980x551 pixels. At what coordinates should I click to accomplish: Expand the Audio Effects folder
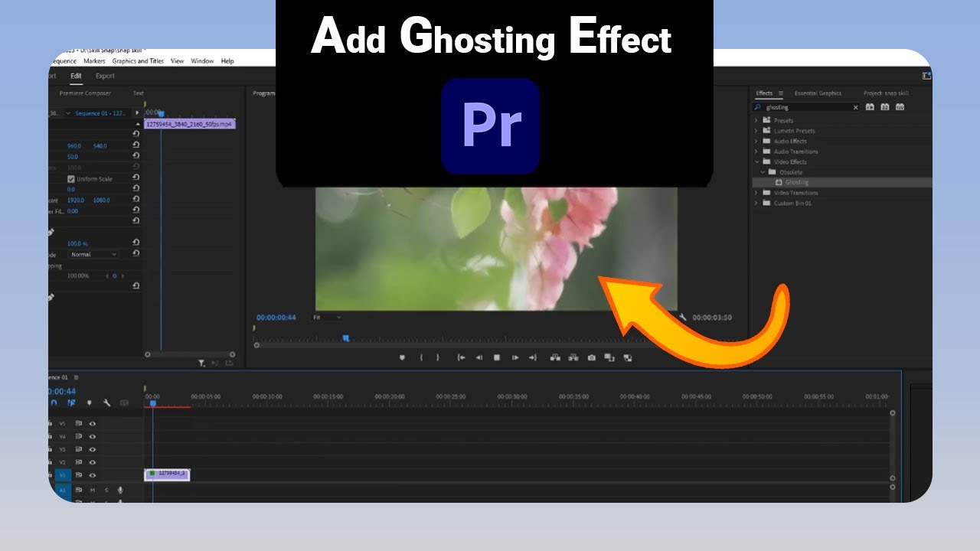[x=756, y=141]
